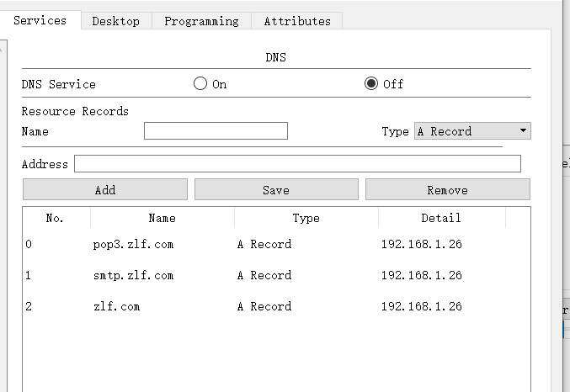The width and height of the screenshot is (570, 392).
Task: Click the Name column header
Action: tap(162, 218)
